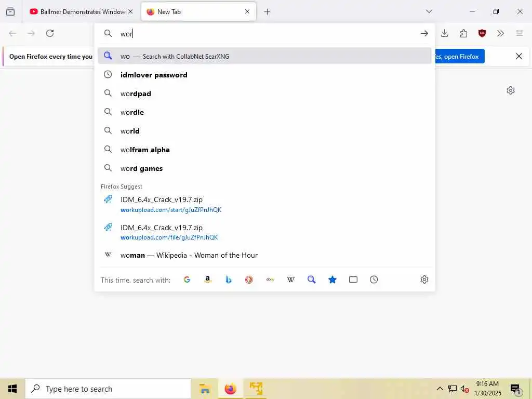Open the muted volume tray icon
This screenshot has width=532, height=399.
point(464,389)
